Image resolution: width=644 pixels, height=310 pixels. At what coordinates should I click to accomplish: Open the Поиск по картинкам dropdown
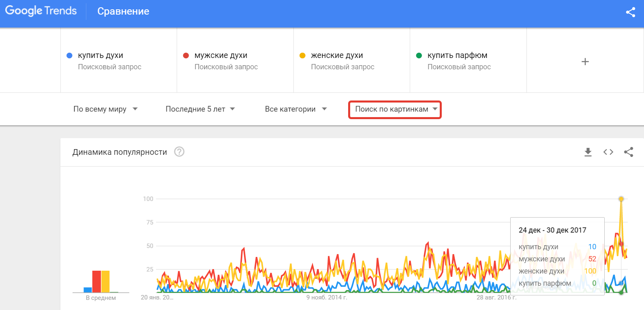point(395,109)
